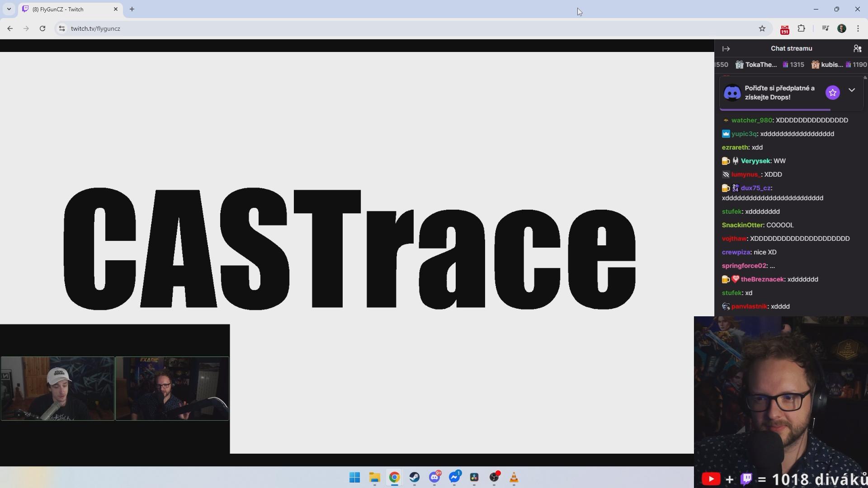868x488 pixels.
Task: Open the chat community users icon
Action: (857, 48)
